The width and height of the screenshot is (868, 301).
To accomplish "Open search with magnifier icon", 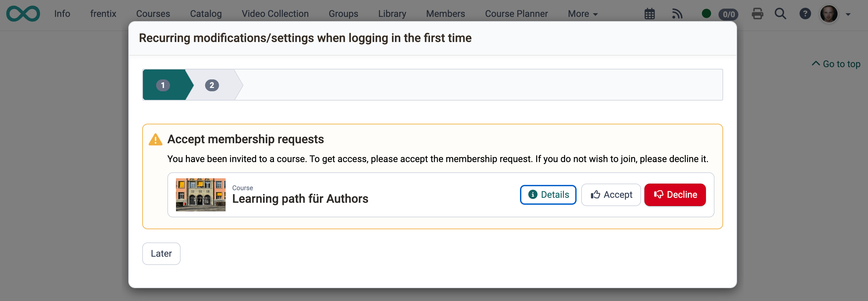I will click(x=780, y=14).
